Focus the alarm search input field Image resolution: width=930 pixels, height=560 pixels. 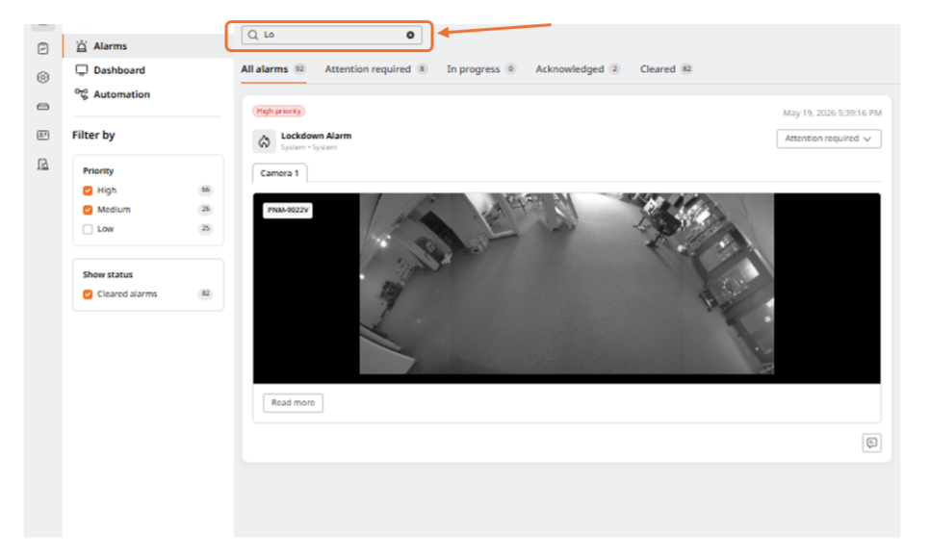click(x=331, y=35)
